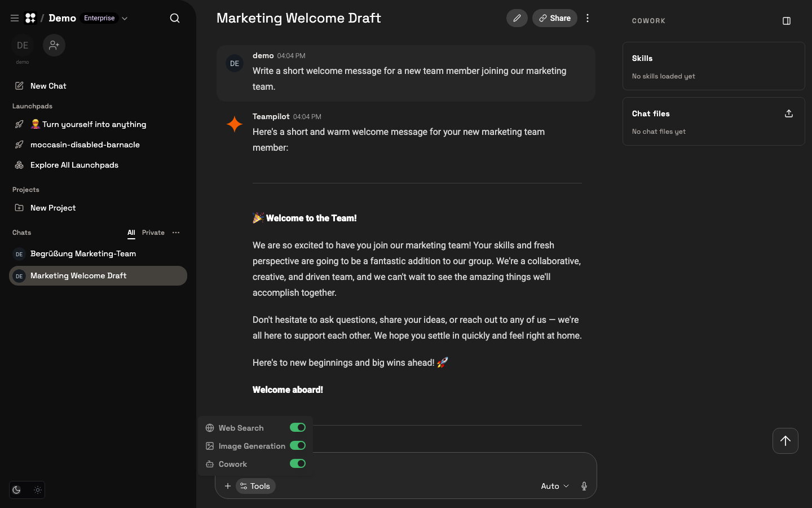Open Turn yourself into anything launchpad
This screenshot has width=812, height=508.
pyautogui.click(x=98, y=124)
